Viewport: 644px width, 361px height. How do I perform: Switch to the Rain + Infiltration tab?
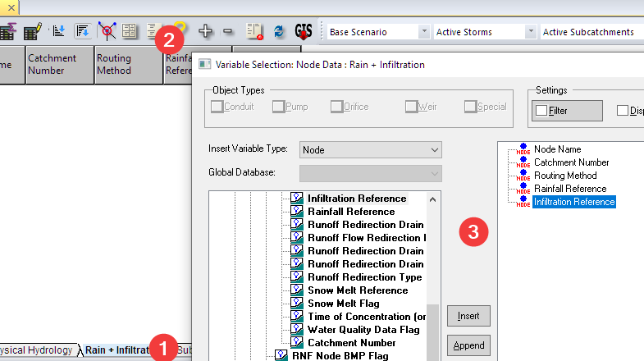pos(117,350)
